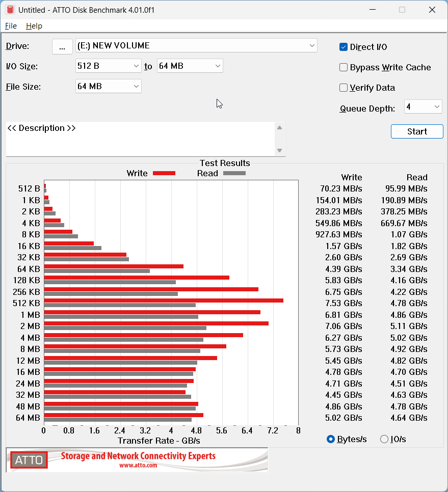
Task: Click the 'Storage and Network Connectivity Experts' banner text
Action: (138, 456)
